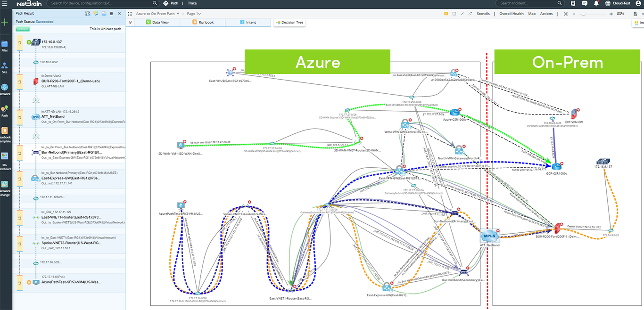
Task: Open the notifications bell
Action: click(596, 3)
